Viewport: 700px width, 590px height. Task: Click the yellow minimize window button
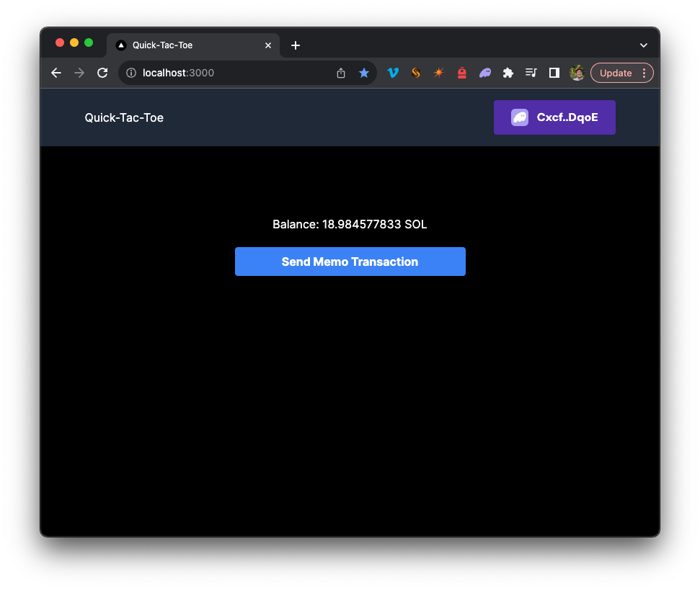point(74,43)
